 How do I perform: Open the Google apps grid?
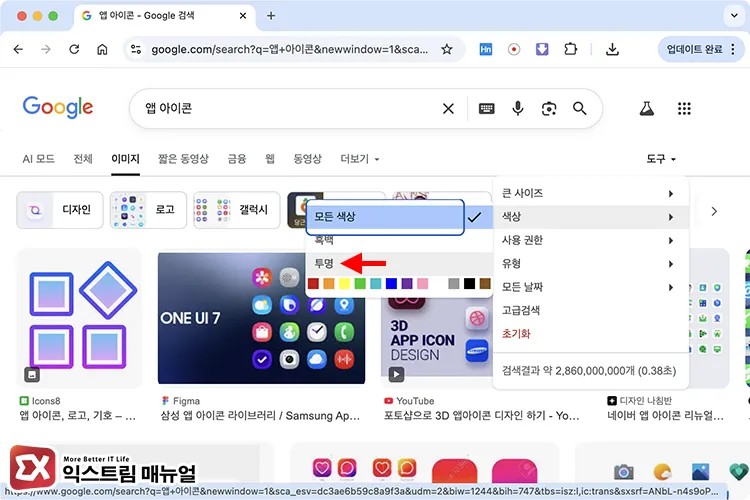pos(684,109)
